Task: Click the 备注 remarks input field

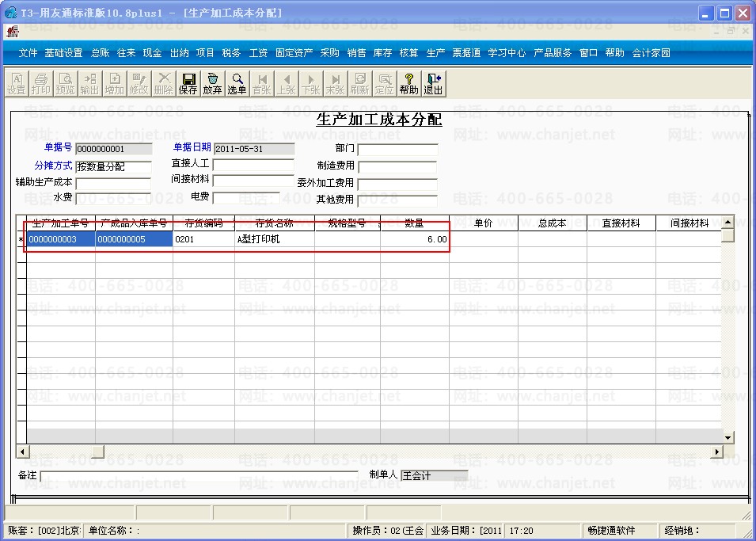Action: 199,476
